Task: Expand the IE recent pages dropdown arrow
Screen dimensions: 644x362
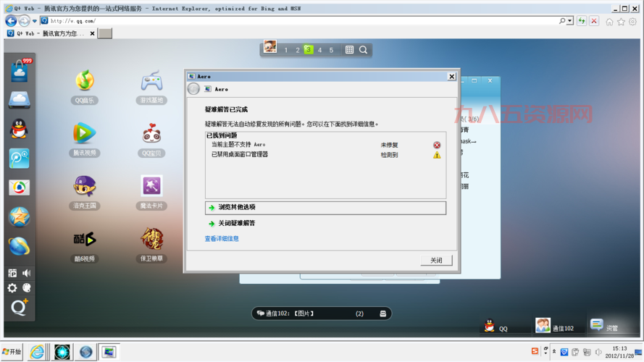Action: (x=35, y=21)
